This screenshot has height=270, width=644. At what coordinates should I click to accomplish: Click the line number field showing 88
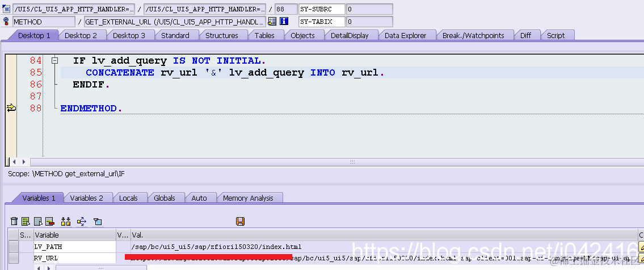285,9
